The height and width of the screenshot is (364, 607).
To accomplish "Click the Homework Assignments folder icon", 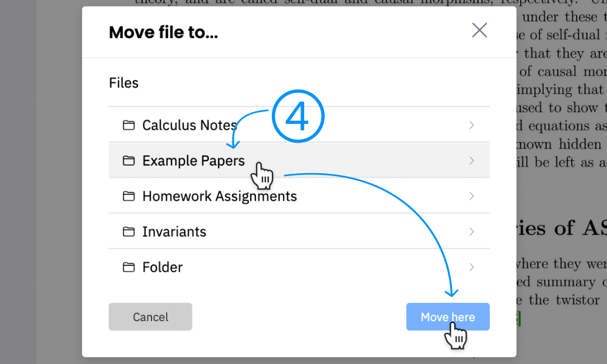I will tap(129, 196).
